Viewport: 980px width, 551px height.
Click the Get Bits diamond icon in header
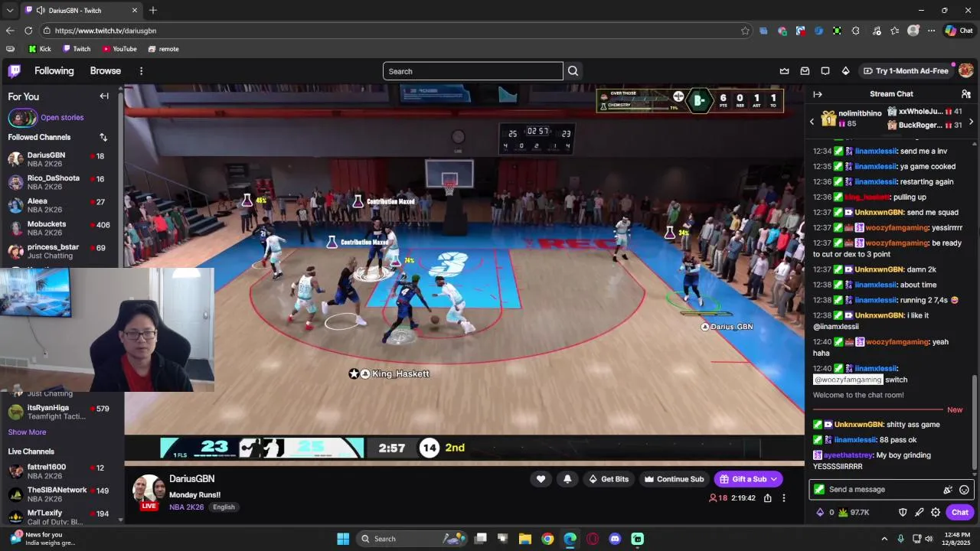845,71
